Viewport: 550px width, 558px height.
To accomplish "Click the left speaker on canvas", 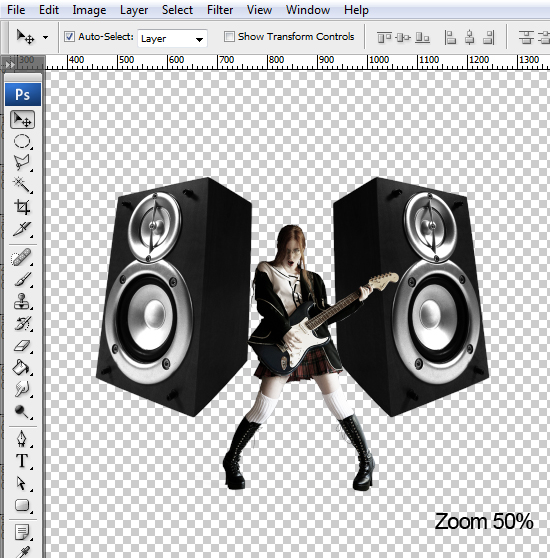I will [x=174, y=296].
